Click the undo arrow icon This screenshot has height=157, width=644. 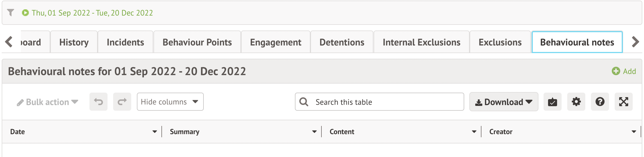tap(98, 102)
